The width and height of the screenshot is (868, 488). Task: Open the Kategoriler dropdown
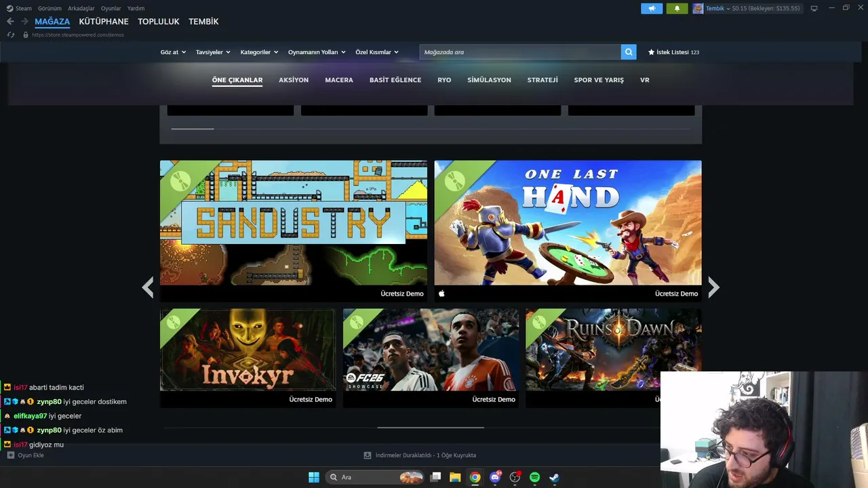tap(260, 52)
